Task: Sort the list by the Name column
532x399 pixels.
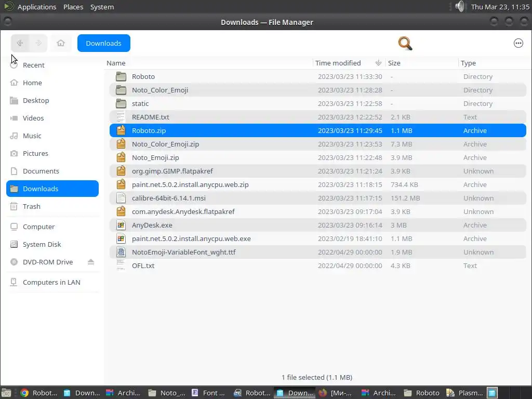Action: point(116,63)
